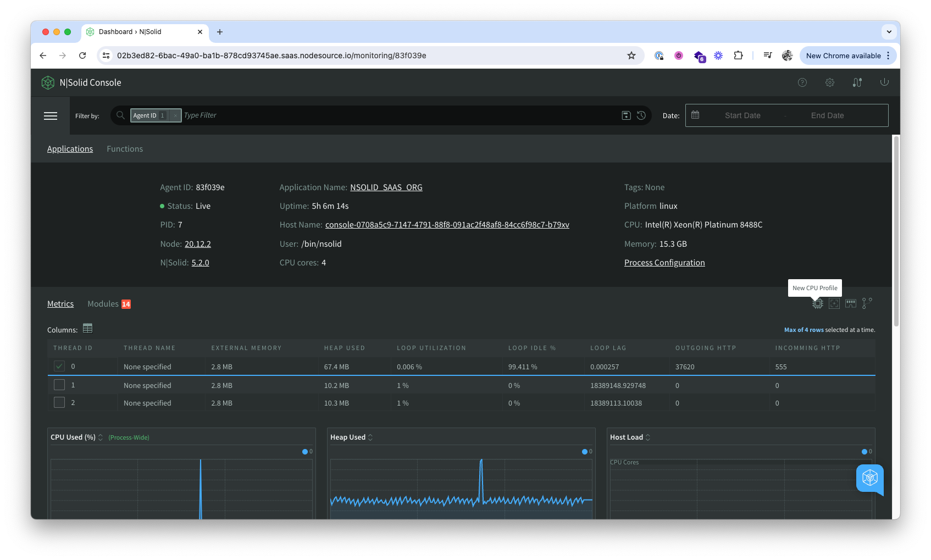Click the New CPU Profile chip icon
This screenshot has height=560, width=931.
(817, 303)
